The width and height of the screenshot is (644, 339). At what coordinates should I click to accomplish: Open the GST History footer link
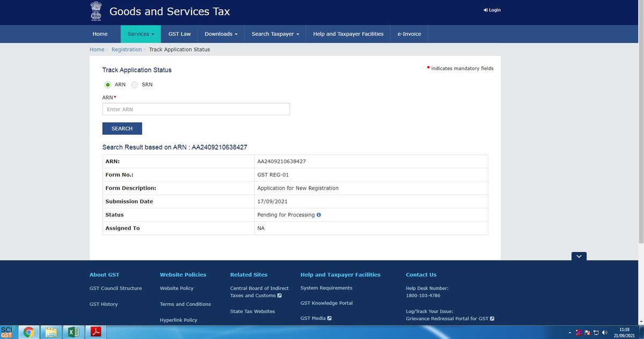[x=104, y=304]
